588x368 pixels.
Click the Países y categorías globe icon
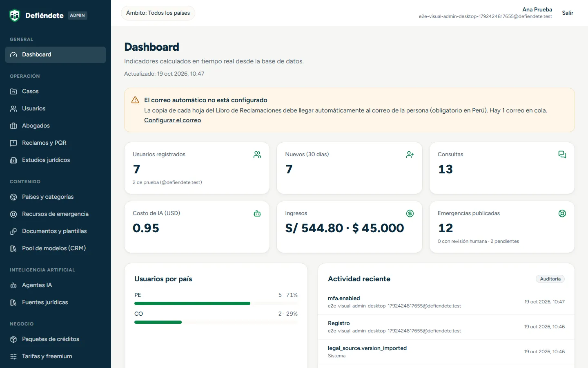(13, 197)
